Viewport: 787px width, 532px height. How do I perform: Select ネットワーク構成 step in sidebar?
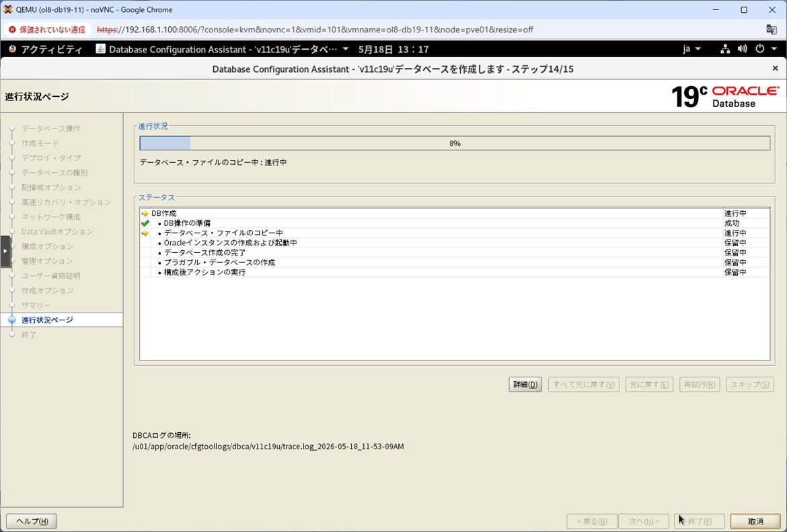click(51, 217)
